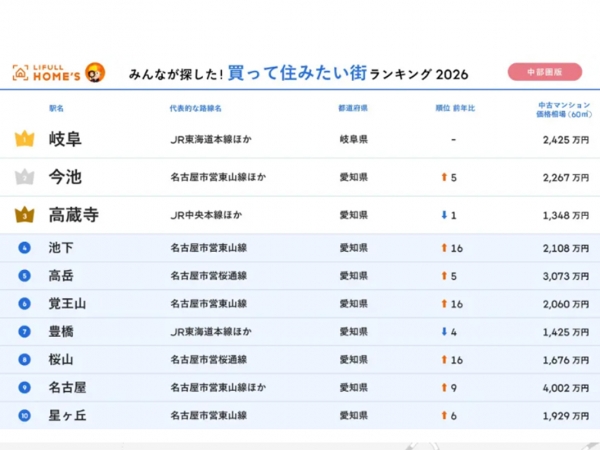Click the price 1,348 万円
Screen dimensions: 600x450
point(566,216)
